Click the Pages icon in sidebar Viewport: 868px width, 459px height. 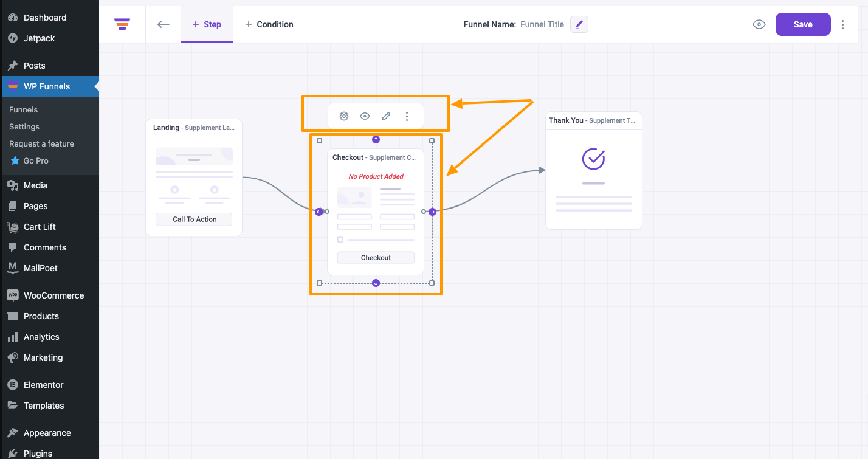point(13,206)
